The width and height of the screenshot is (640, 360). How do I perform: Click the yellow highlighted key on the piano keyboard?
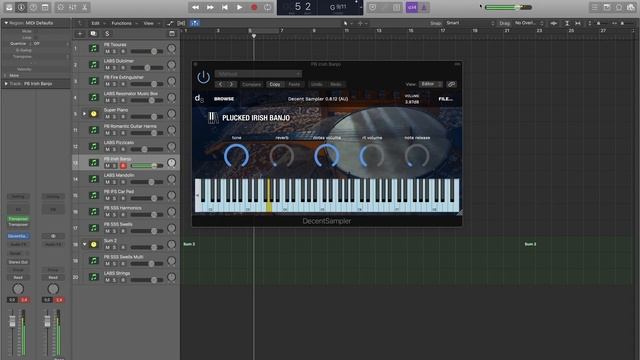(269, 196)
